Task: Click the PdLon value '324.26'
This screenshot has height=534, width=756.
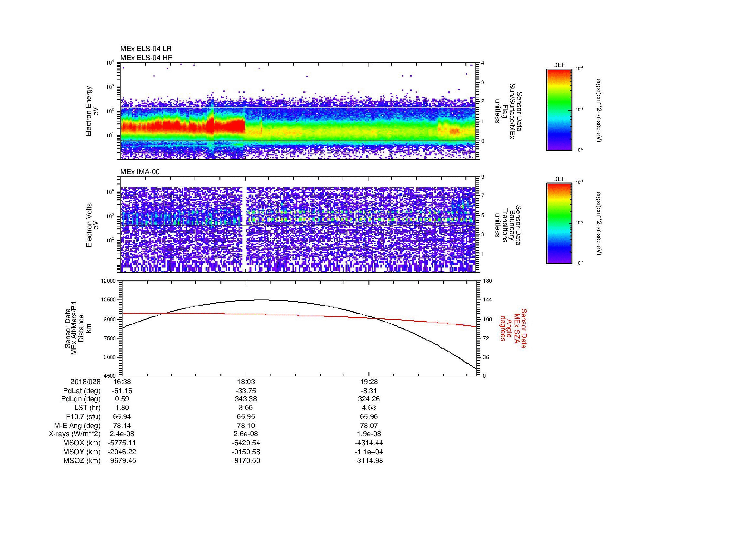Action: tap(369, 399)
